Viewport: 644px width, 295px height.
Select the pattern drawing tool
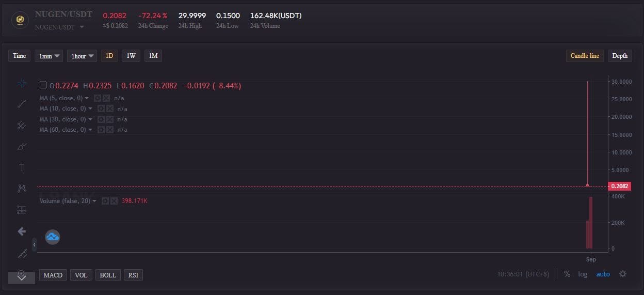pyautogui.click(x=22, y=189)
